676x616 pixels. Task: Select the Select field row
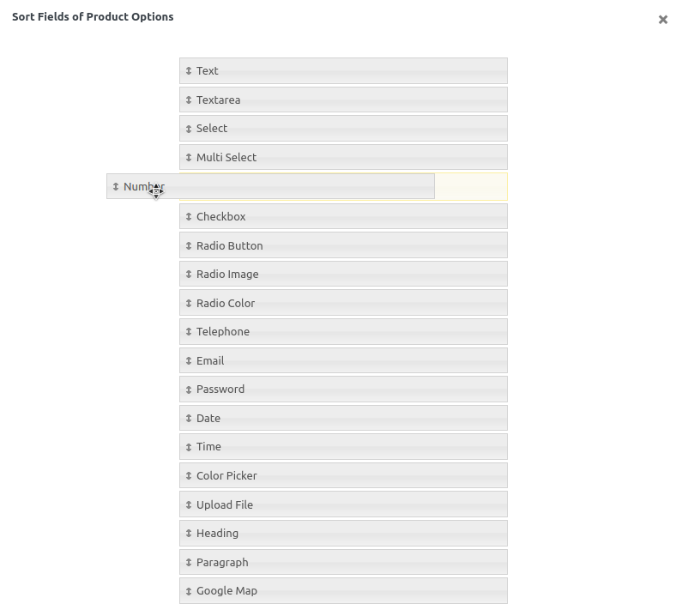[x=343, y=129]
